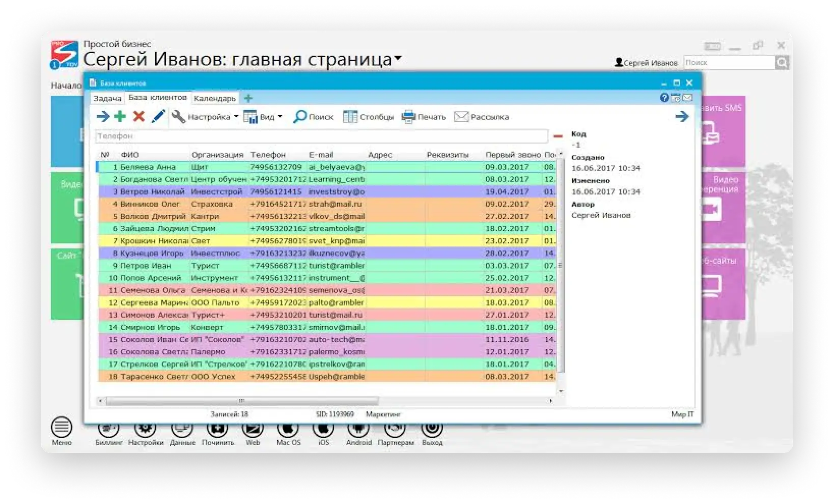Sort by the E-mail column header
The image size is (834, 504).
tap(321, 155)
